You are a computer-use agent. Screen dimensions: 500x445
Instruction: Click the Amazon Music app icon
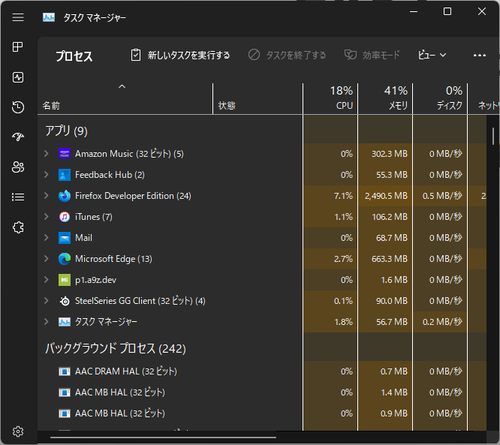click(64, 154)
